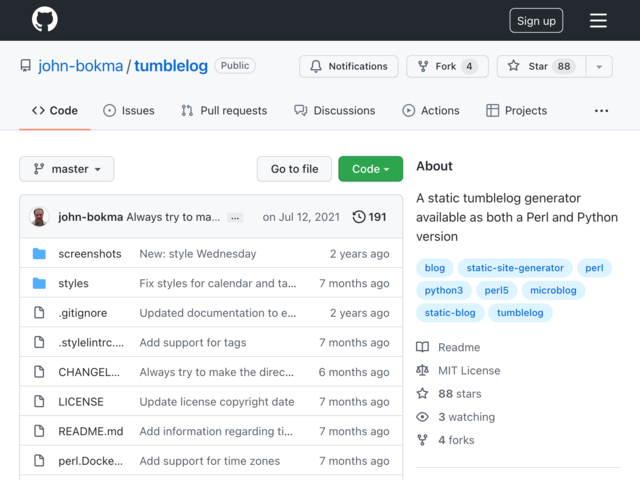The image size is (640, 480).
Task: Select the blog topic tag
Action: 435,268
